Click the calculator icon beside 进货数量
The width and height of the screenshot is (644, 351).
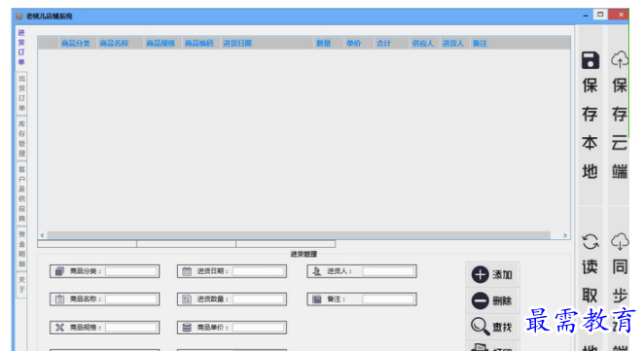click(187, 299)
